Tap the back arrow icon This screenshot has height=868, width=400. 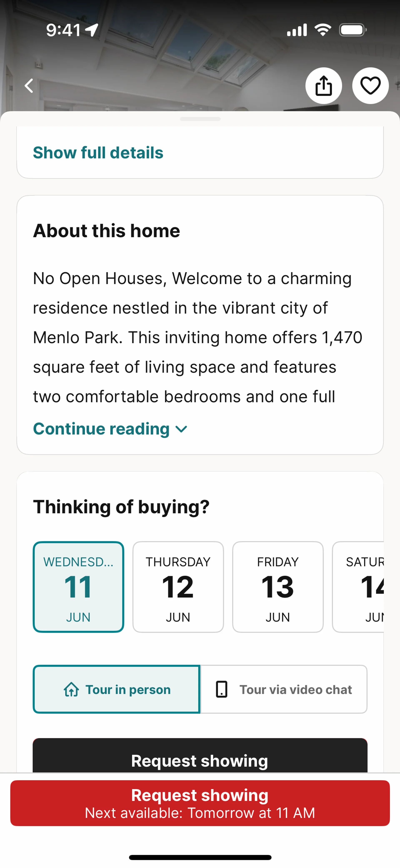[29, 86]
